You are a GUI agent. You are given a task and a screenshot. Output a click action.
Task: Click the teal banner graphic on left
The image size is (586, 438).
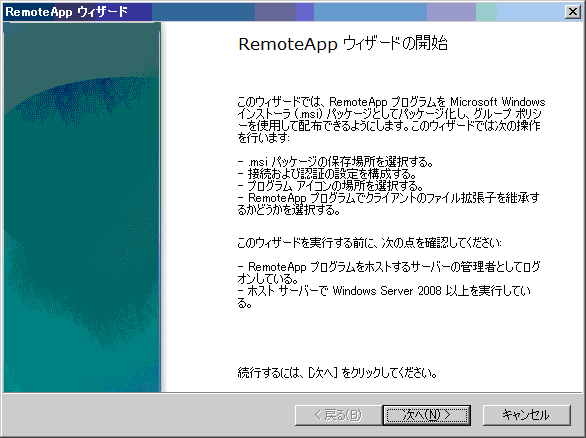82,207
